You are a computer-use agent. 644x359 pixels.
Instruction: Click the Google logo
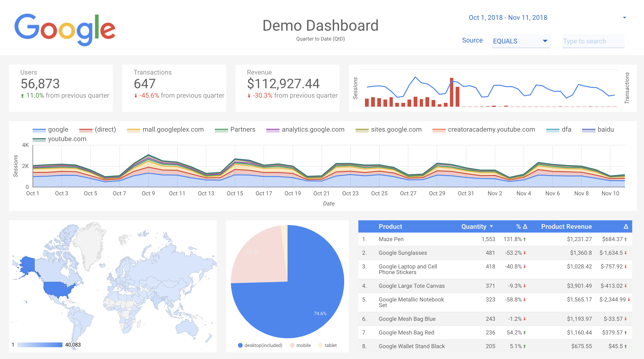click(x=65, y=29)
